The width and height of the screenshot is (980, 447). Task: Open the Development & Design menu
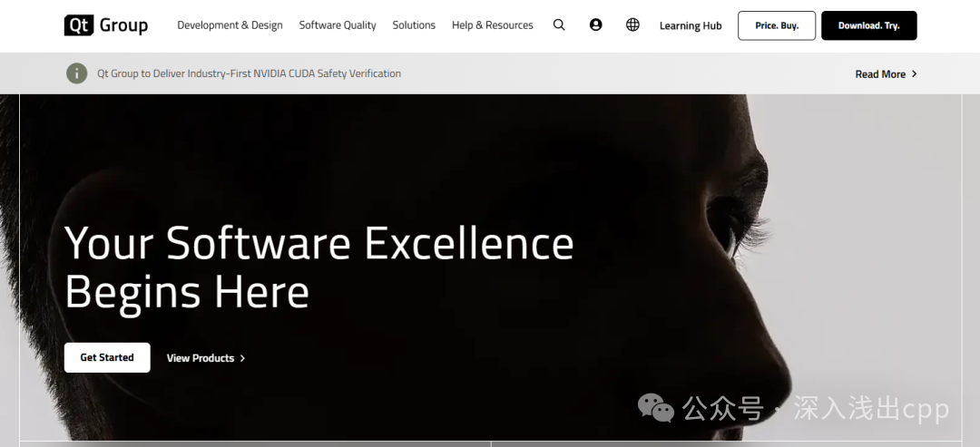click(x=230, y=25)
